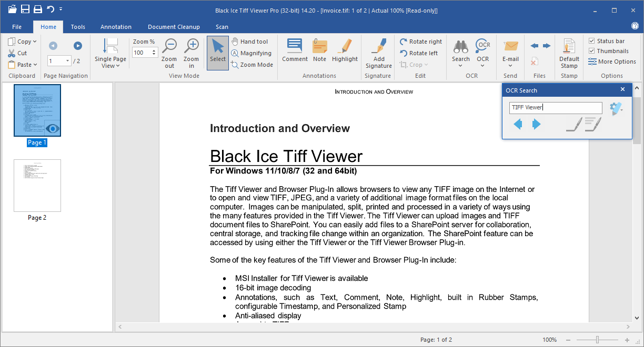Open the OCR Search binoculars dropdown

pos(461,53)
